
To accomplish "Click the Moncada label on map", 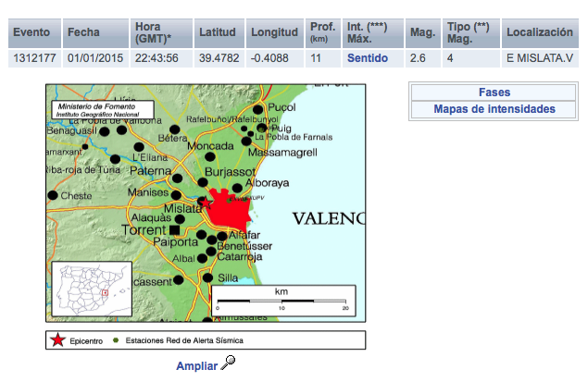I will pos(210,146).
